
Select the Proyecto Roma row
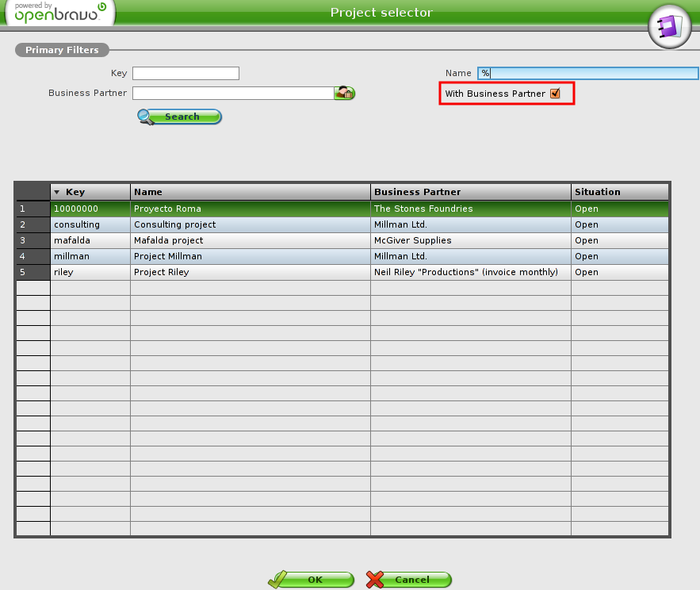250,209
